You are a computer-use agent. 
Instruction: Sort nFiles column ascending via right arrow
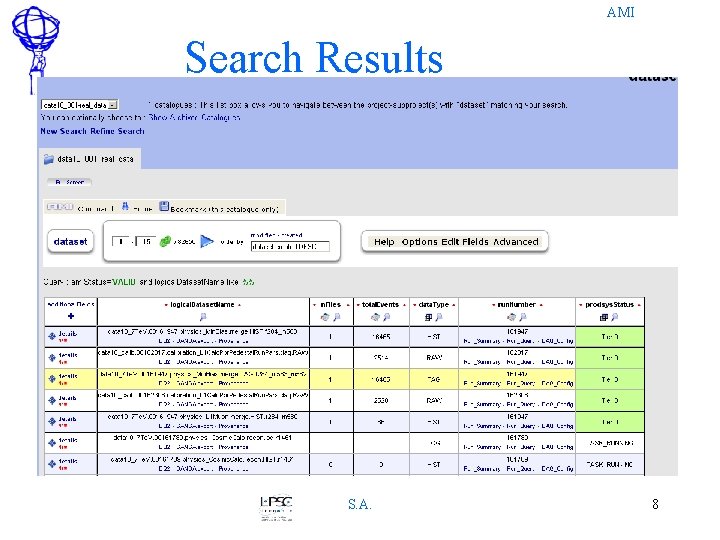pos(348,305)
